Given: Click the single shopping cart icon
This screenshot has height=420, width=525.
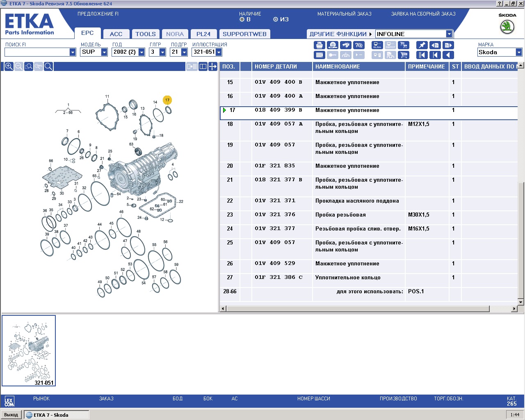Looking at the screenshot, I should pyautogui.click(x=404, y=55).
